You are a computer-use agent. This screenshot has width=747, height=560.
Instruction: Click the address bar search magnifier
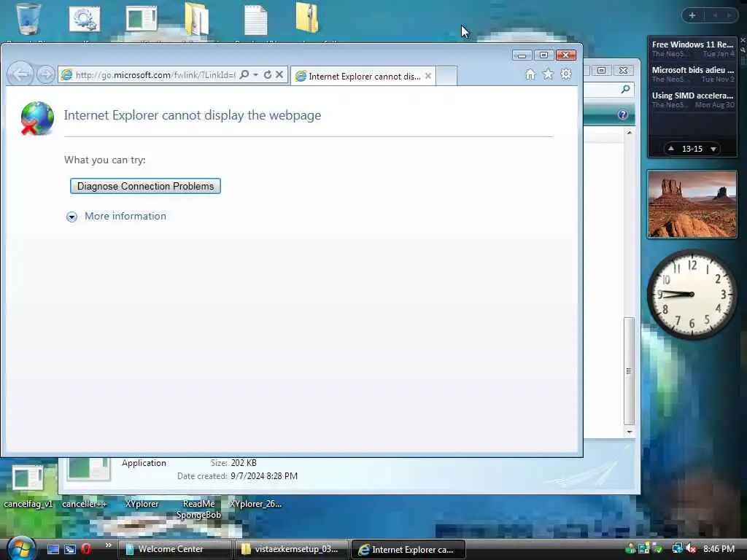tap(244, 75)
